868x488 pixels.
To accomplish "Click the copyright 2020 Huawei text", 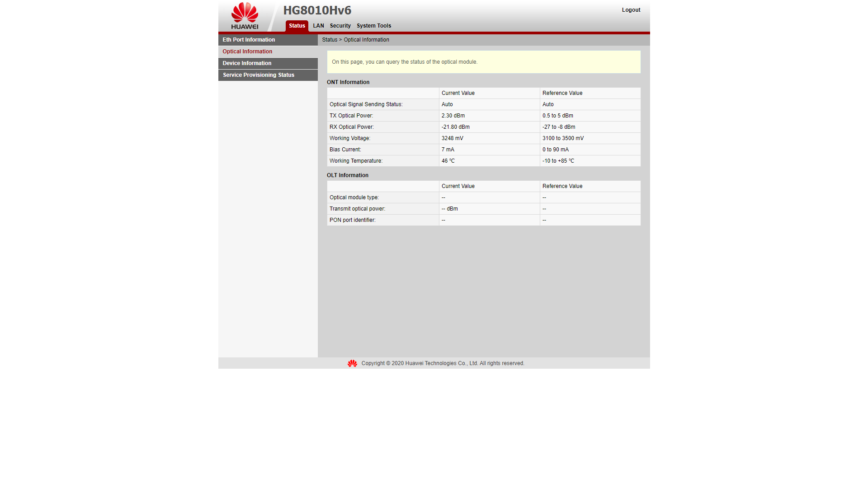I will coord(443,363).
